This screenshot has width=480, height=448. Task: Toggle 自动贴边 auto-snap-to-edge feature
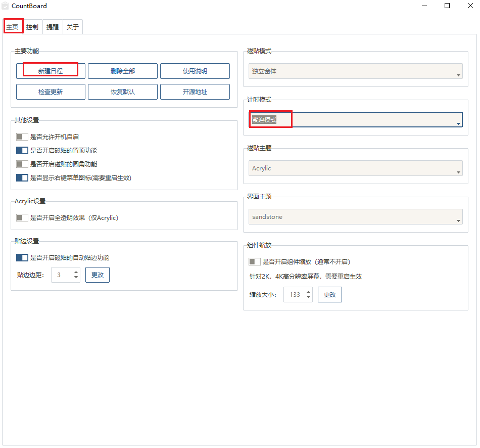click(22, 257)
